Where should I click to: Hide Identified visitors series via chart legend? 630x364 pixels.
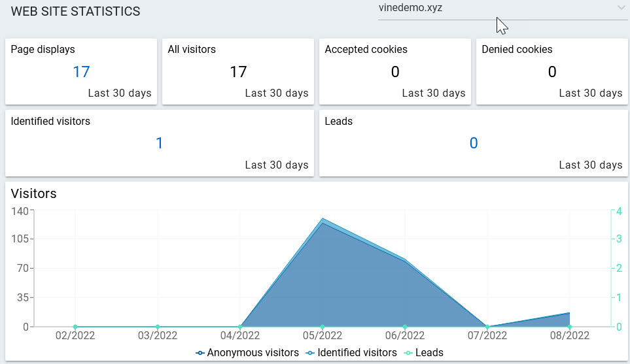pos(351,353)
